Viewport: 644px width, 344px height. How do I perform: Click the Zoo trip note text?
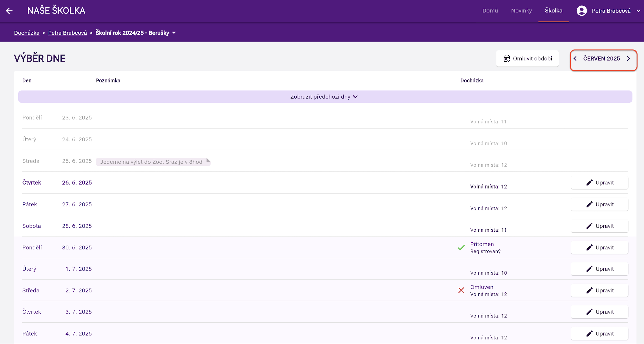coord(151,162)
